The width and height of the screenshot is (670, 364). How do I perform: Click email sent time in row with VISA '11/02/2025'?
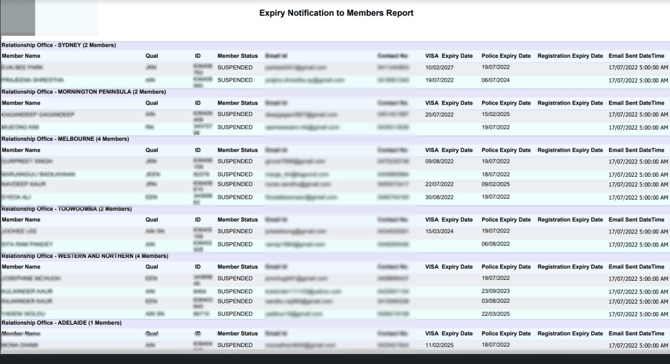click(638, 345)
